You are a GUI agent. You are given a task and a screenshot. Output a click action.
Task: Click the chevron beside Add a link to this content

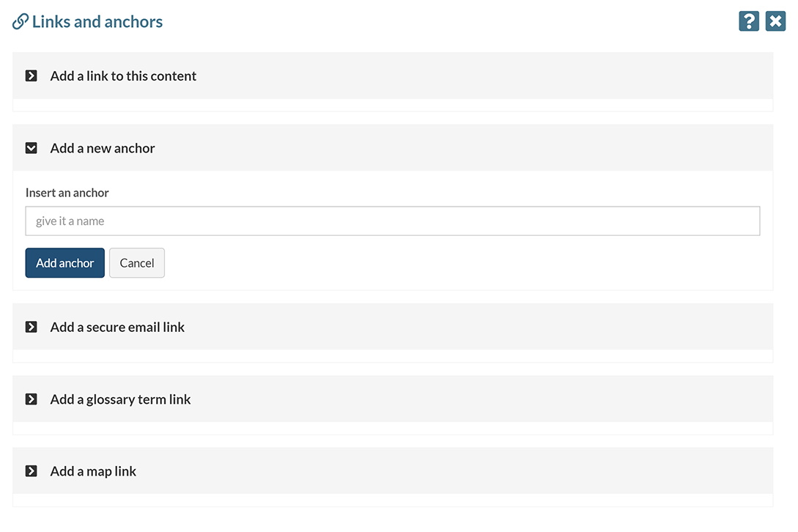31,75
